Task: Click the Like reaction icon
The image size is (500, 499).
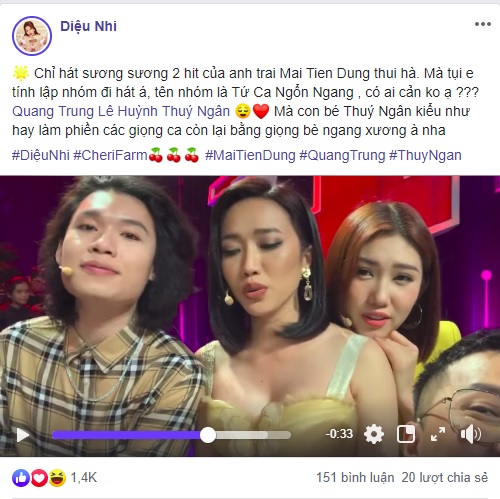Action: [x=21, y=478]
